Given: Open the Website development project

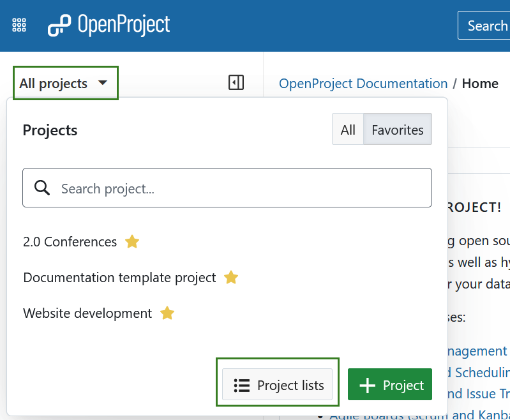Looking at the screenshot, I should click(87, 313).
